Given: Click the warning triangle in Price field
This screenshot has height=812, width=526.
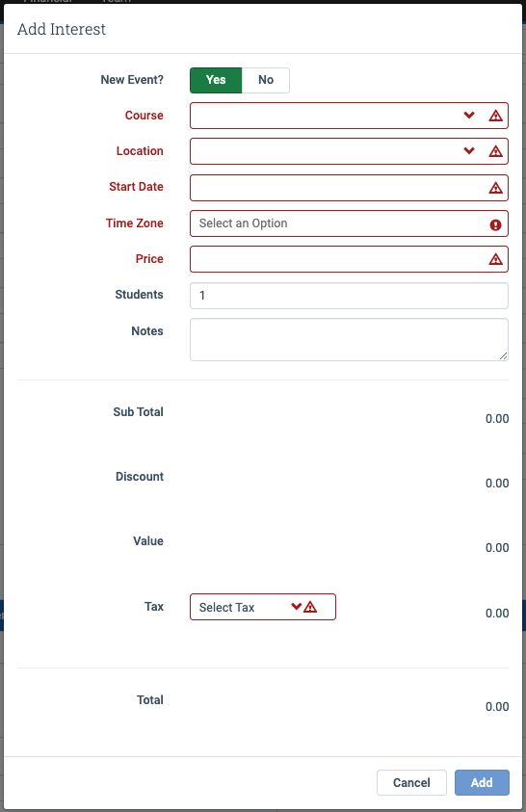Looking at the screenshot, I should pyautogui.click(x=495, y=259).
